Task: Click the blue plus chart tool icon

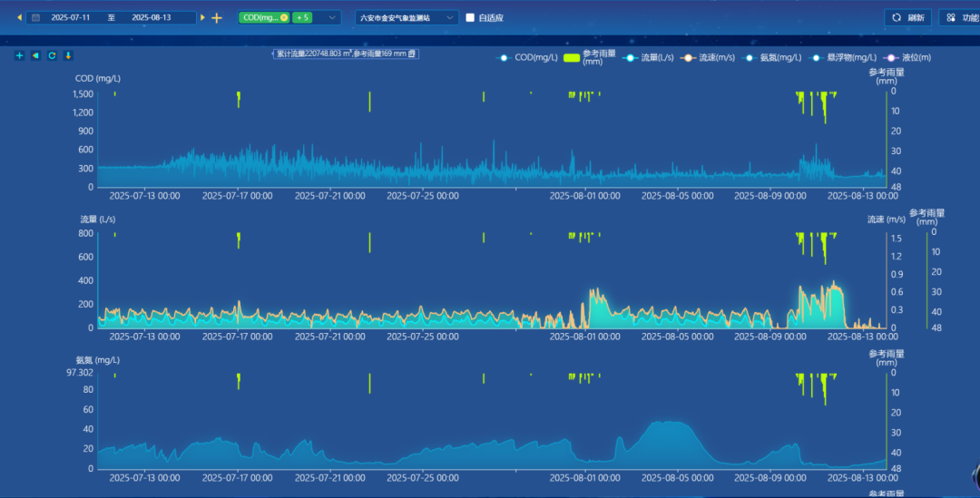Action: [20, 55]
